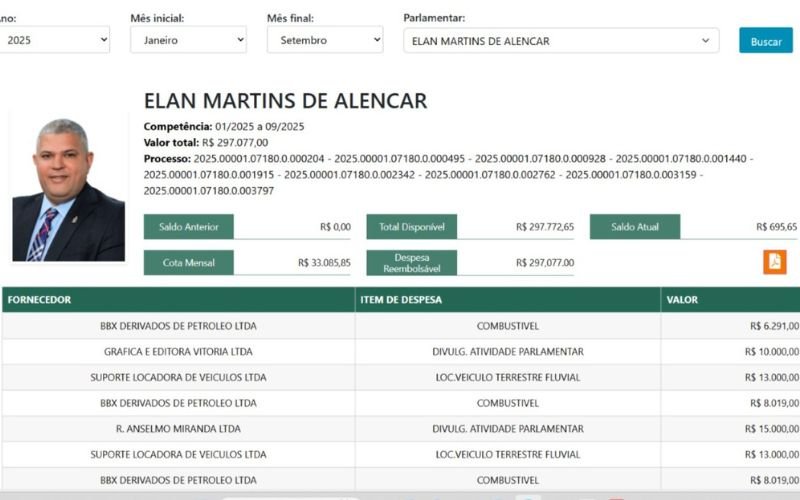
Task: Select the Saldo Anterior green label
Action: tap(189, 227)
